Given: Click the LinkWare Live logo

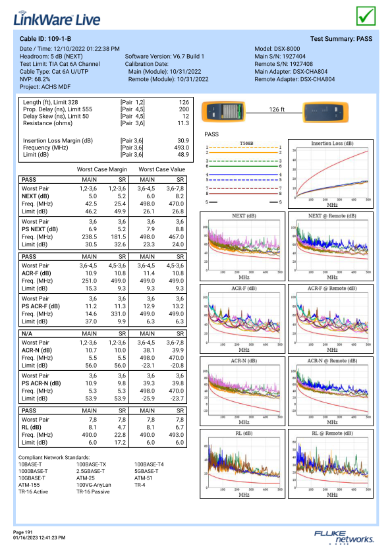Looking at the screenshot, I should (x=57, y=18).
